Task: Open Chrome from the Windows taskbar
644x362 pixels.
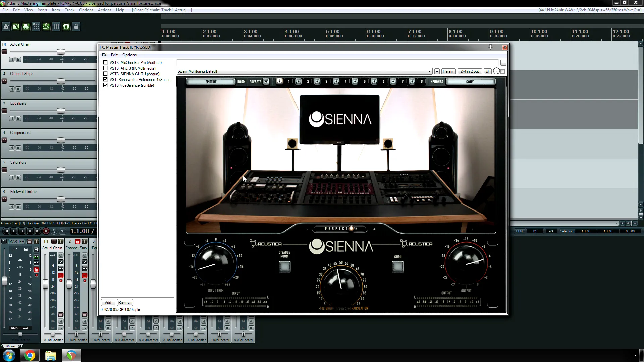Action: (x=30, y=355)
